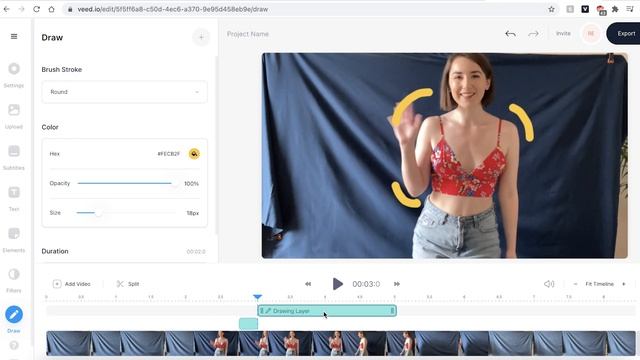Click Add Video button
This screenshot has width=640, height=360.
point(72,284)
